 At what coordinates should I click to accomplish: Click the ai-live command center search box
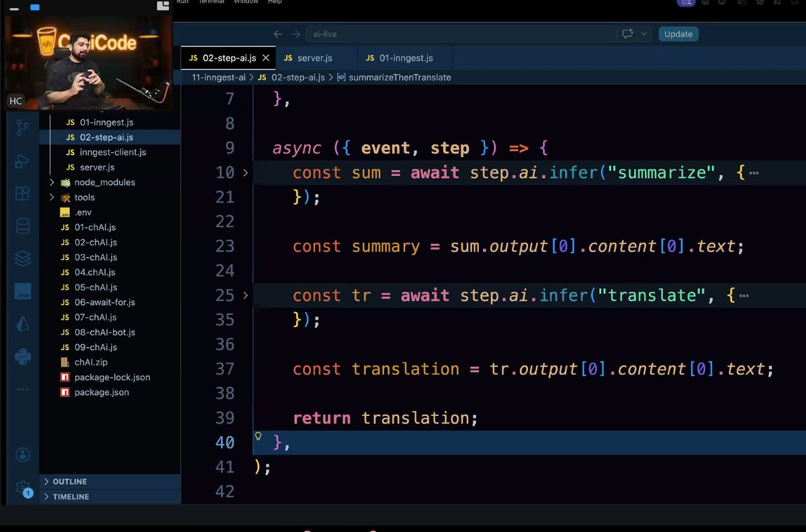(462, 34)
